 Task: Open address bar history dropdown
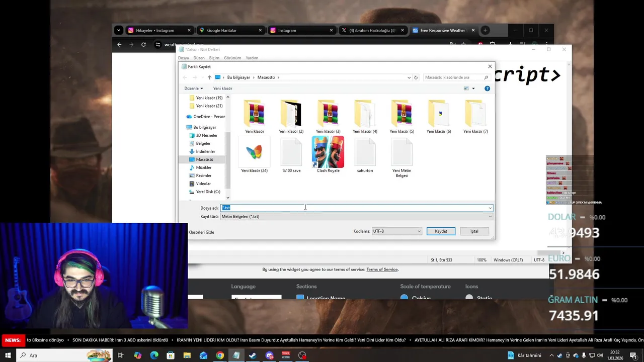click(x=409, y=77)
